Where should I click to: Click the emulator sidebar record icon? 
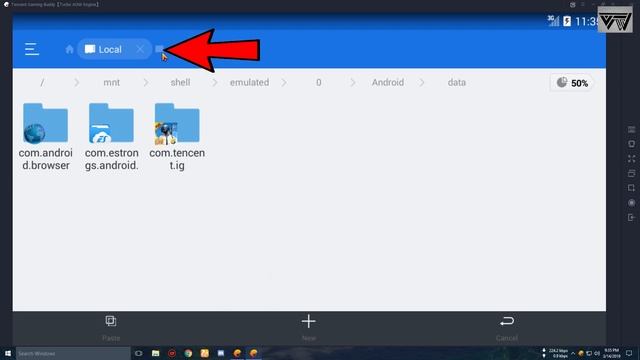coord(631,203)
